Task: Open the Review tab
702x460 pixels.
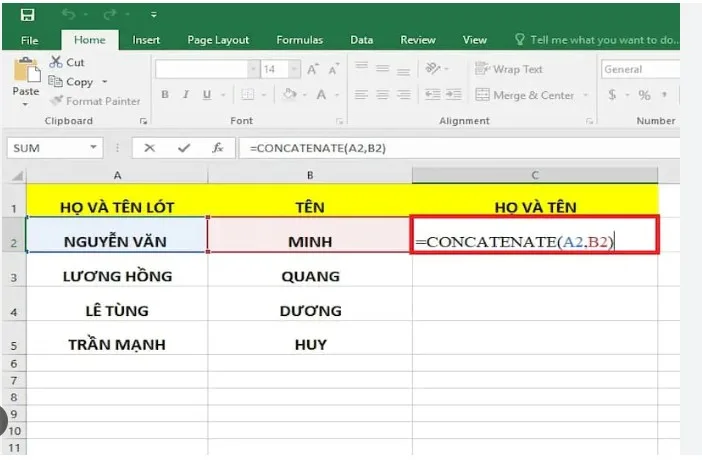Action: tap(418, 40)
